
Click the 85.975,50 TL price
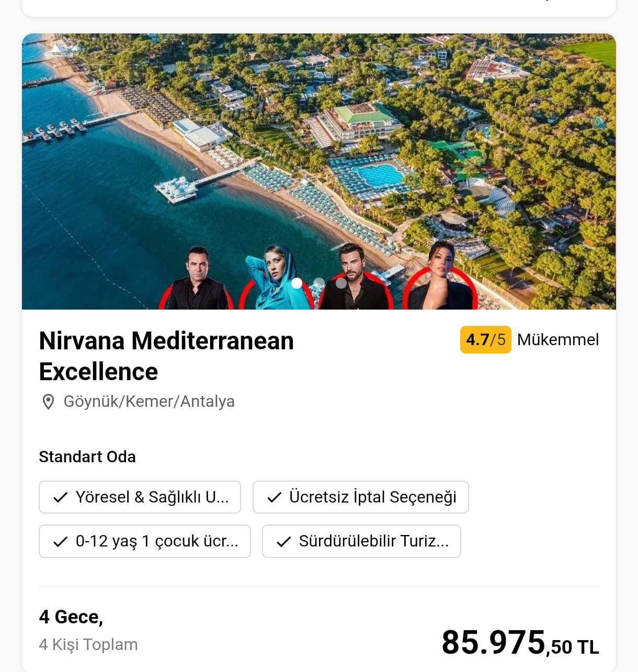(520, 643)
